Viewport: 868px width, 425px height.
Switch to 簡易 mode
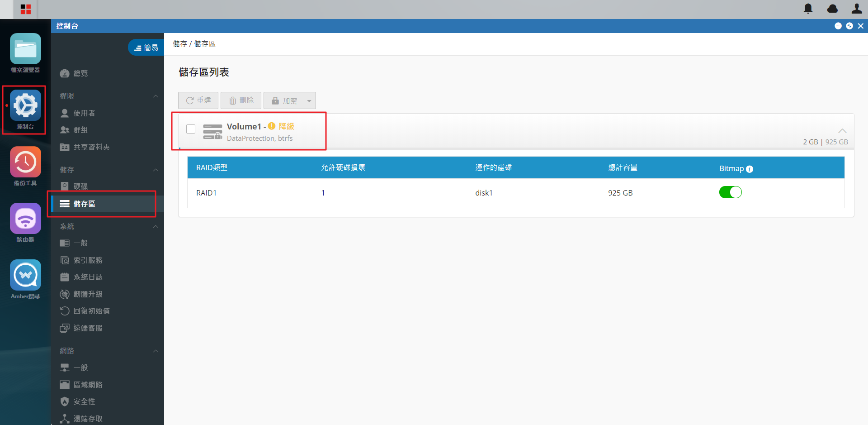(146, 48)
